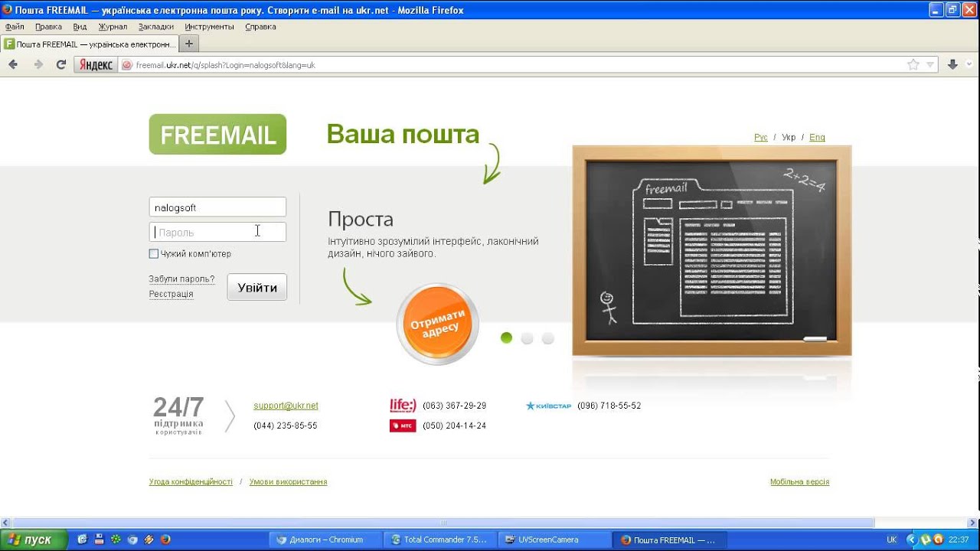Open the Справка menu

260,27
